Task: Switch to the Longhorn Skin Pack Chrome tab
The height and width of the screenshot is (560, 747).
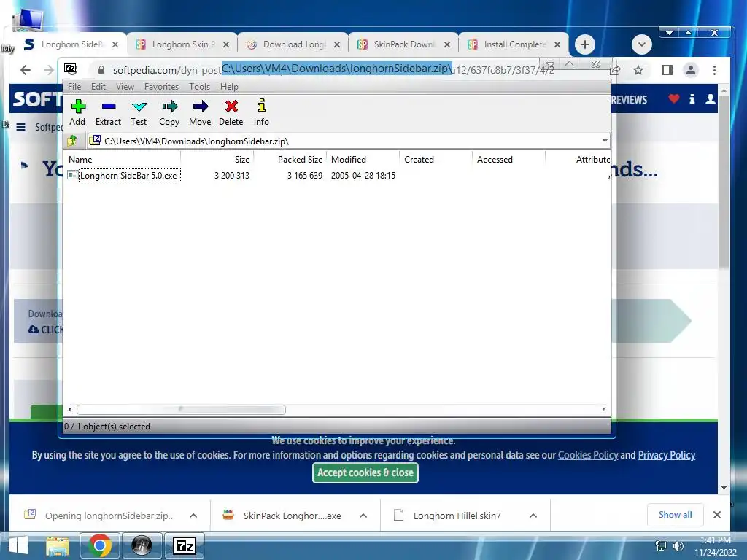Action: tap(182, 44)
